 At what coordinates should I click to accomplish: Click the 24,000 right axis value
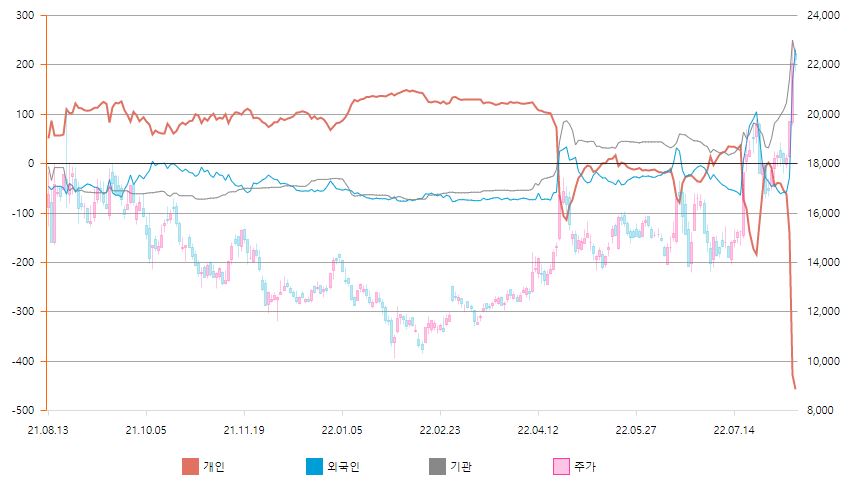[821, 16]
